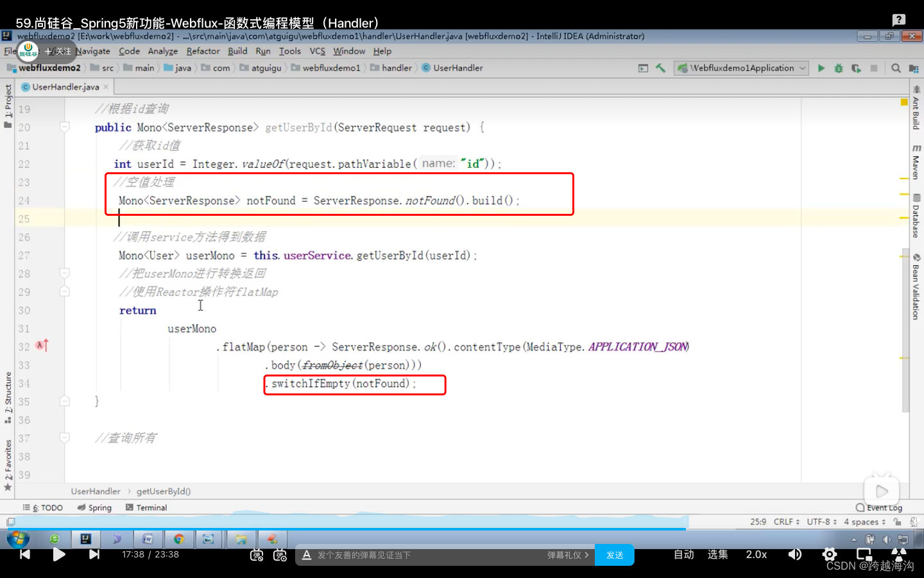The image size is (924, 578).
Task: Change the CRLF line separator in status bar
Action: click(x=787, y=521)
